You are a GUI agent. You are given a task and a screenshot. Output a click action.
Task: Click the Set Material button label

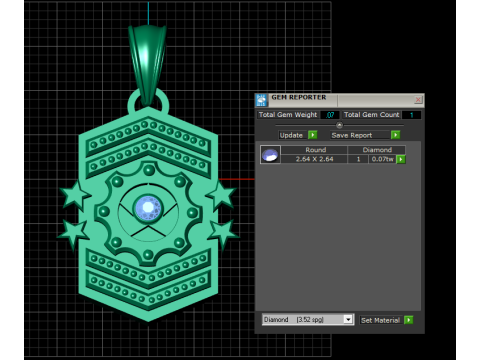(x=380, y=320)
